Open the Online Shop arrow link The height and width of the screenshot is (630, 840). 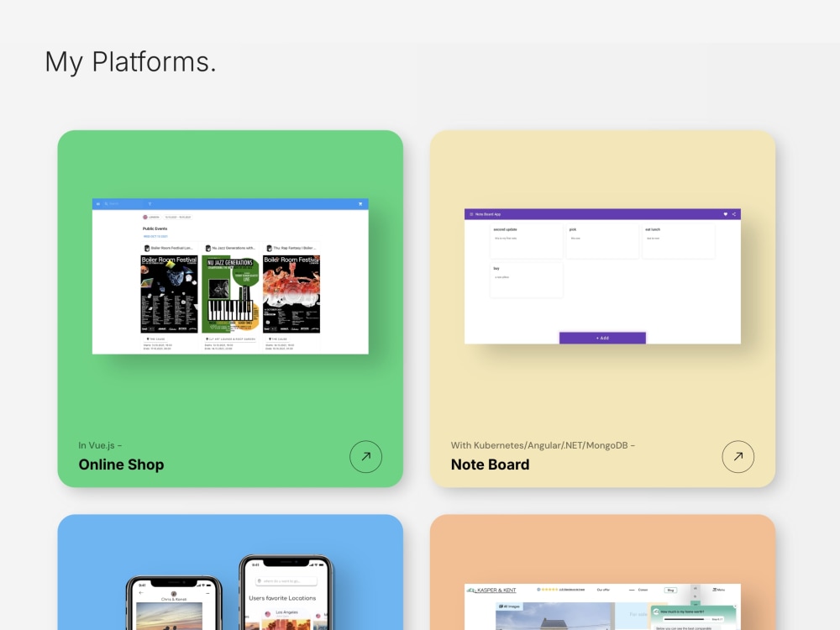point(365,456)
